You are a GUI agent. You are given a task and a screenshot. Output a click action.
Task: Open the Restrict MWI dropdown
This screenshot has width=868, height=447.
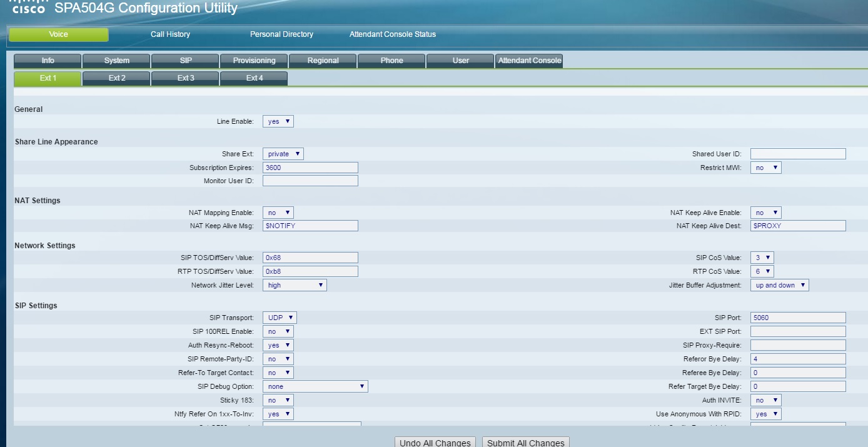point(766,168)
